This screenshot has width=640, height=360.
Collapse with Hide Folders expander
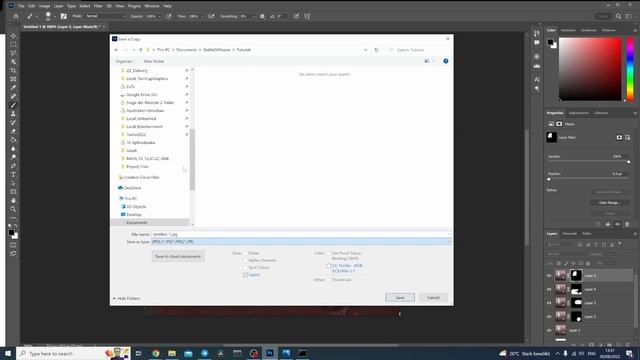click(x=126, y=298)
